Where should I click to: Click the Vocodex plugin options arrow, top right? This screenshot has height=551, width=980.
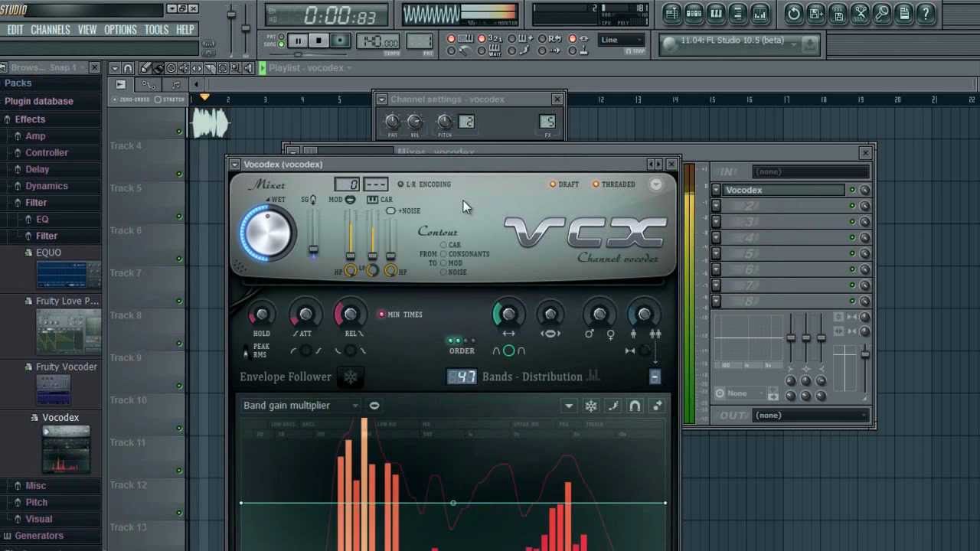656,184
